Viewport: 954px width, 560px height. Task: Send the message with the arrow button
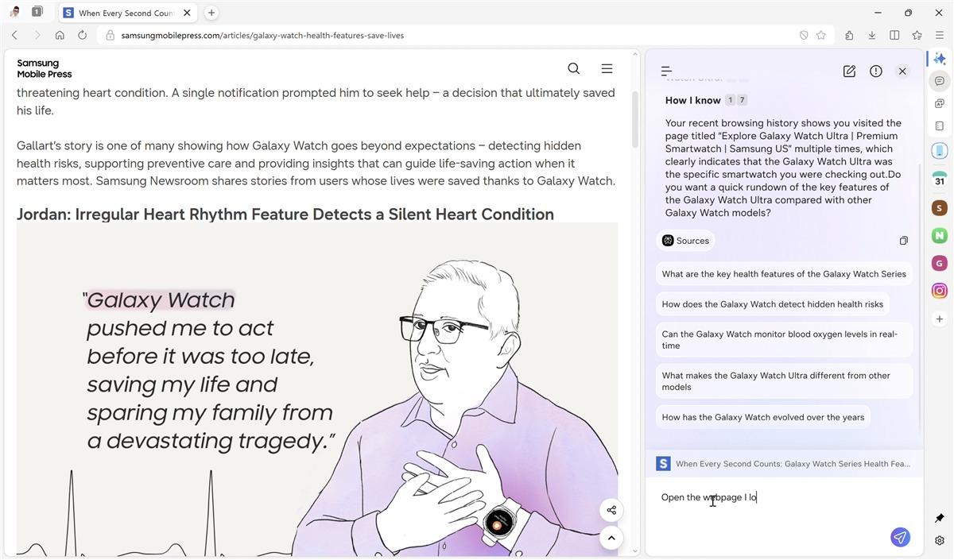click(x=900, y=538)
